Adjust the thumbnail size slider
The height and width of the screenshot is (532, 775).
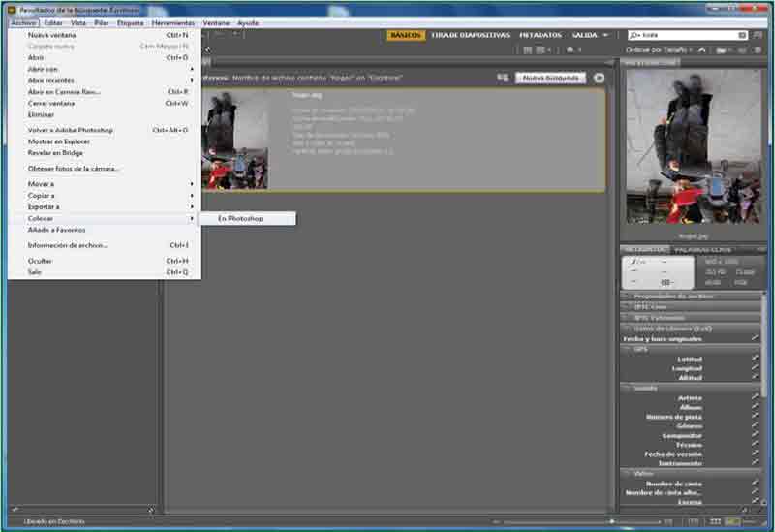tap(610, 521)
